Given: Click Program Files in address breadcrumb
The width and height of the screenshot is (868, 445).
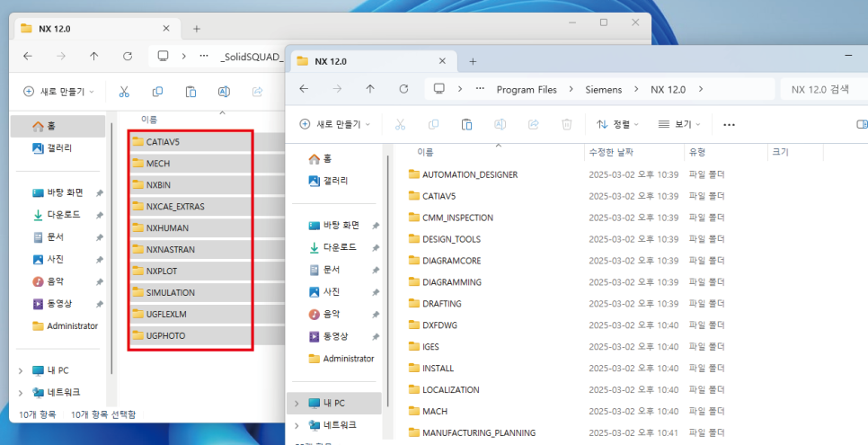Looking at the screenshot, I should click(527, 89).
